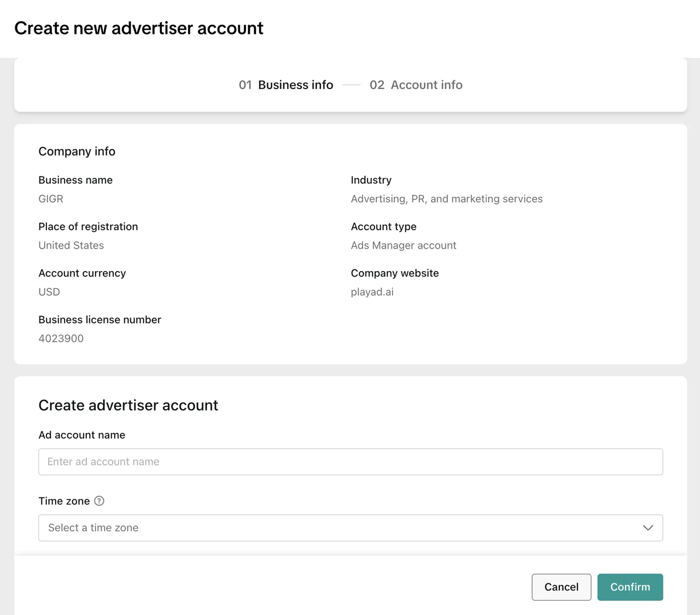Click the Business license number label
700x615 pixels.
pyautogui.click(x=100, y=320)
